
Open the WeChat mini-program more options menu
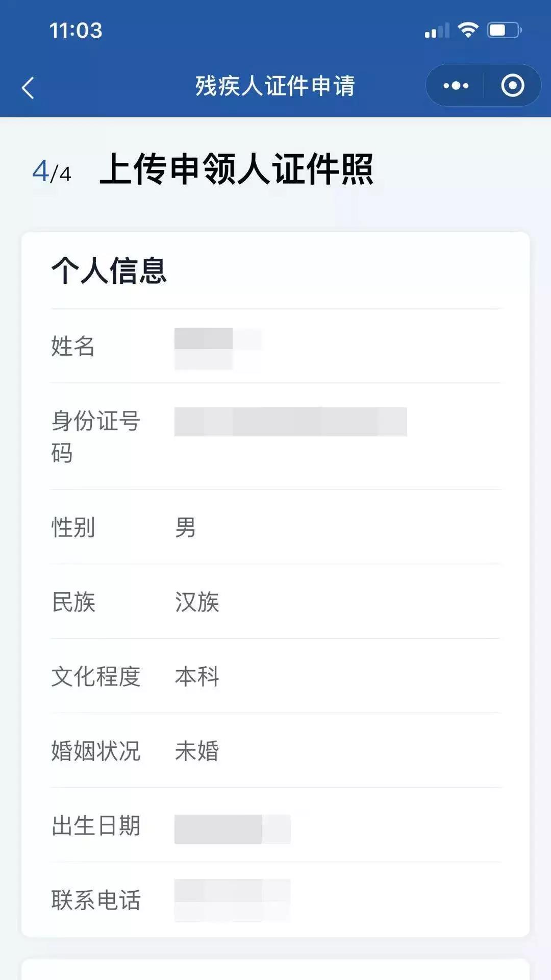pos(455,85)
